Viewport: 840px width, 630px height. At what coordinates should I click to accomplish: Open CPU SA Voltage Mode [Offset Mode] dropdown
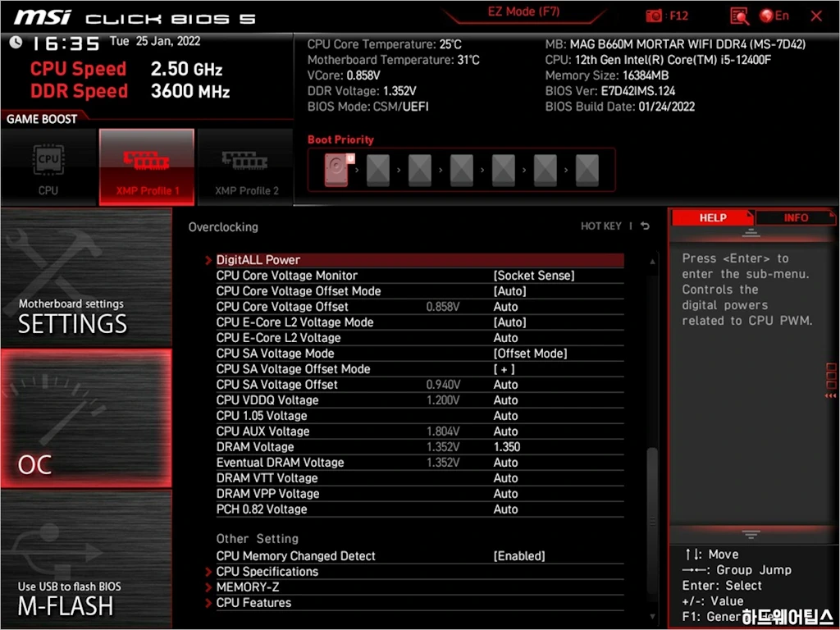point(530,353)
